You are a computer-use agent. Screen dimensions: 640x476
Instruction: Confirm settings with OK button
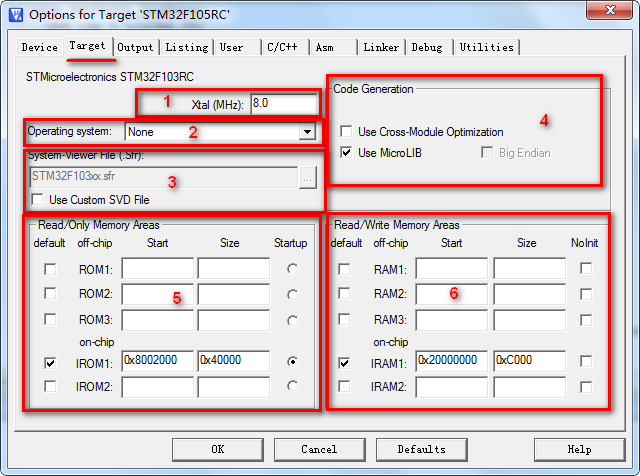point(218,449)
